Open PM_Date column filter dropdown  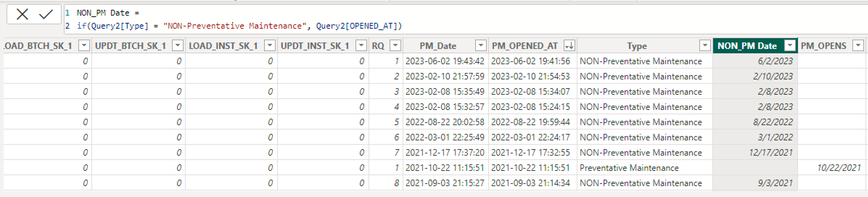(x=481, y=46)
